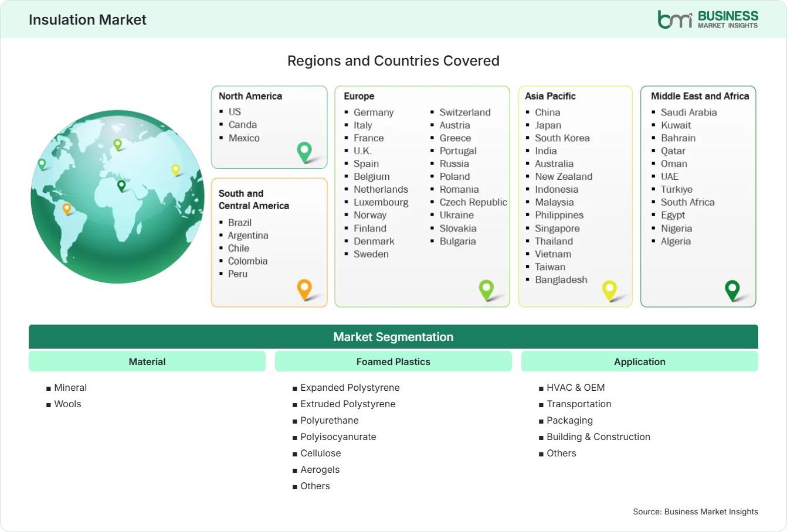Click South Korea in Asia Pacific list
787x532 pixels.
pyautogui.click(x=562, y=138)
